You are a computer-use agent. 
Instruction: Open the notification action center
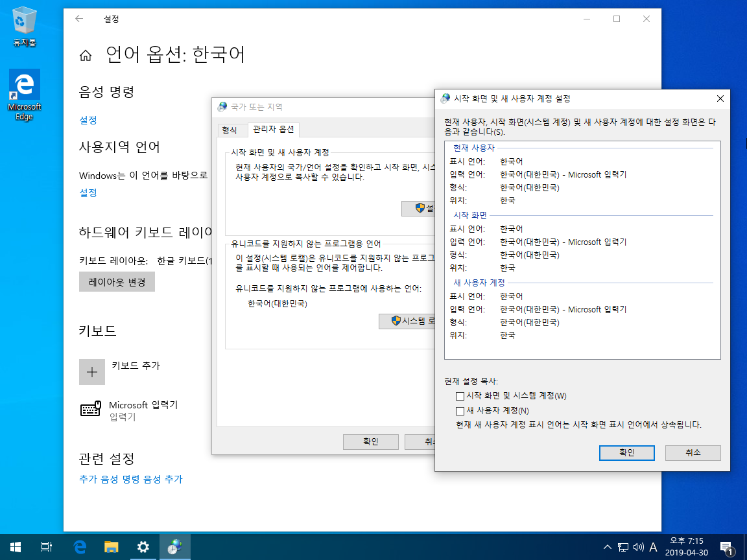(727, 548)
